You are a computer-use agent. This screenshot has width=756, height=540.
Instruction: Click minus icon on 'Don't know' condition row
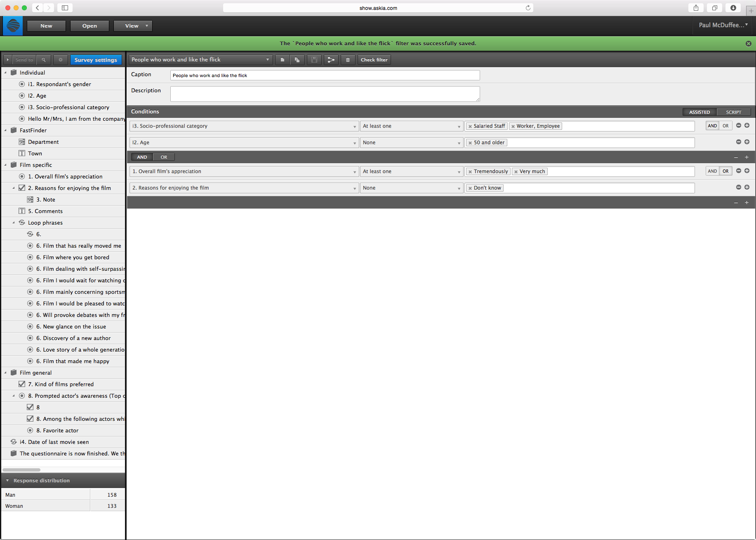tap(739, 187)
